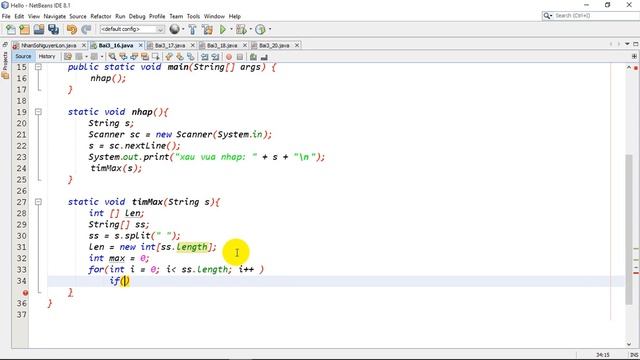Maximize editor window icon near tabs
Viewport: 640px width, 360px height.
click(x=636, y=44)
